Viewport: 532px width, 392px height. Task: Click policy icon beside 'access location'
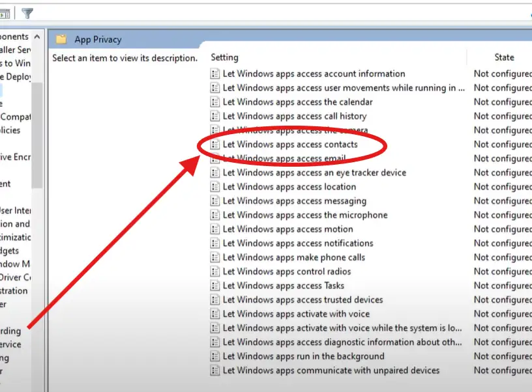[214, 187]
